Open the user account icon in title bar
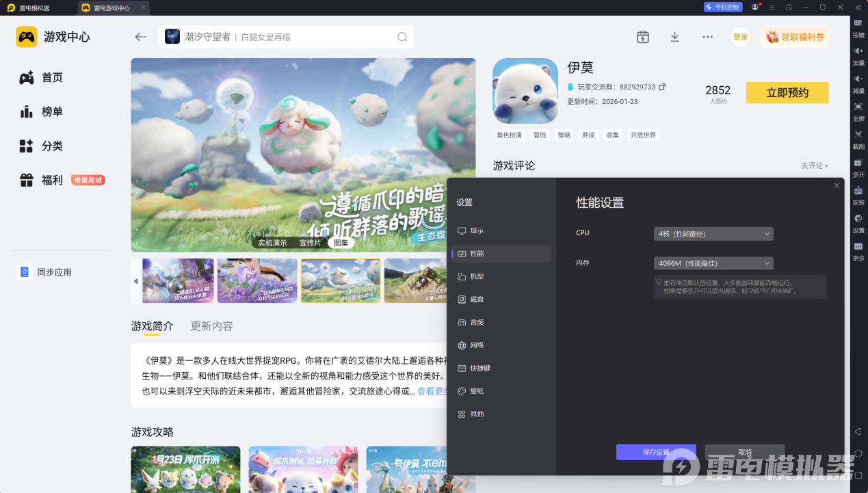 click(755, 7)
